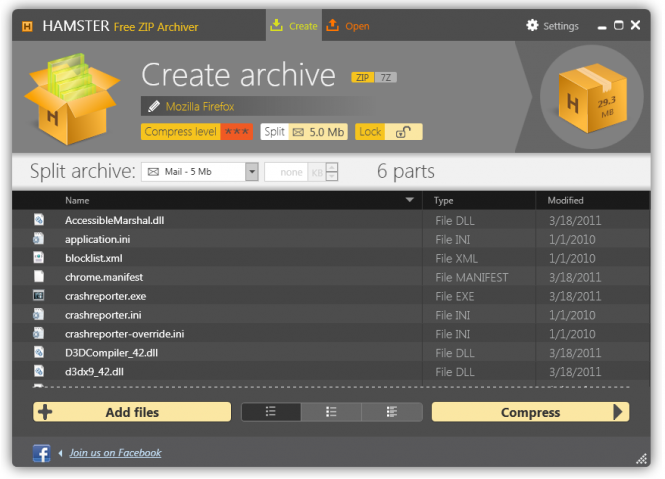Image resolution: width=665 pixels, height=479 pixels.
Task: Select crashreporter.ini file
Action: click(331, 315)
